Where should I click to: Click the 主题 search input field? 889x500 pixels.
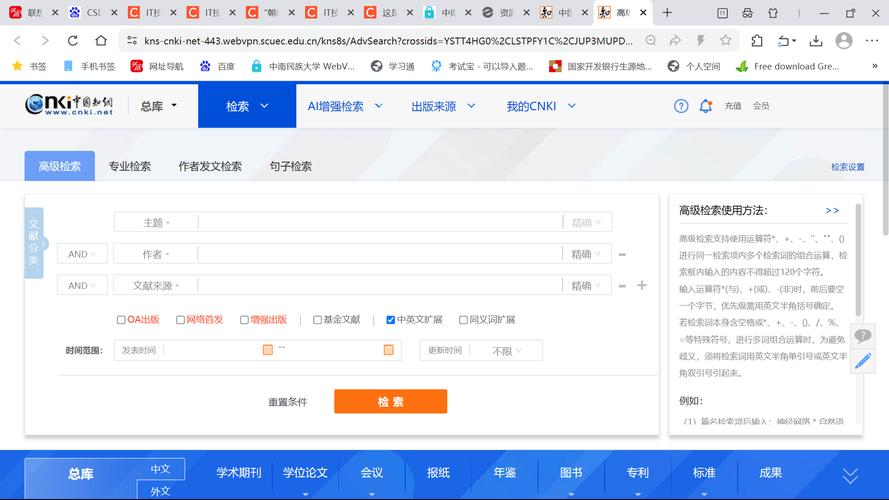tap(380, 223)
